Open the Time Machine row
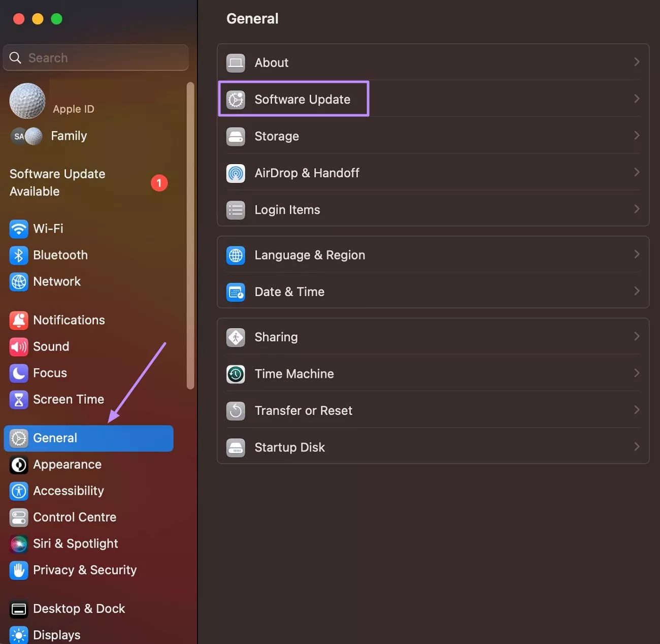This screenshot has height=644, width=660. (x=433, y=374)
